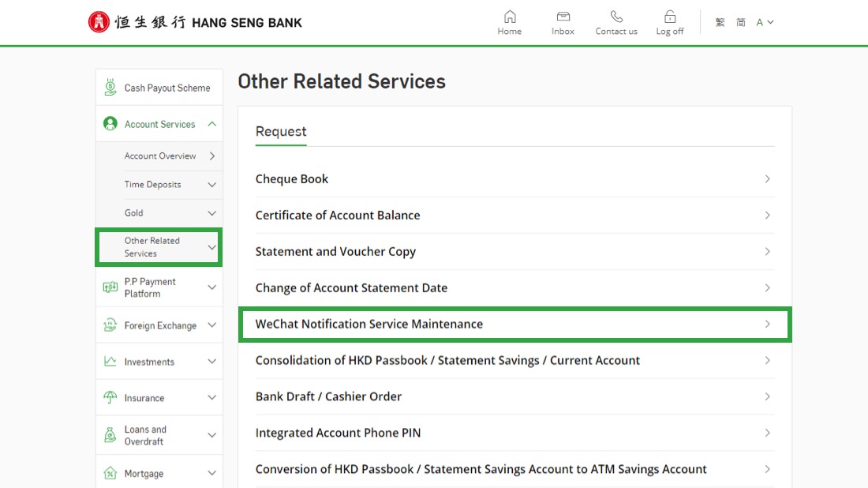Open Statement and Voucher Copy
The width and height of the screenshot is (868, 488).
(514, 251)
